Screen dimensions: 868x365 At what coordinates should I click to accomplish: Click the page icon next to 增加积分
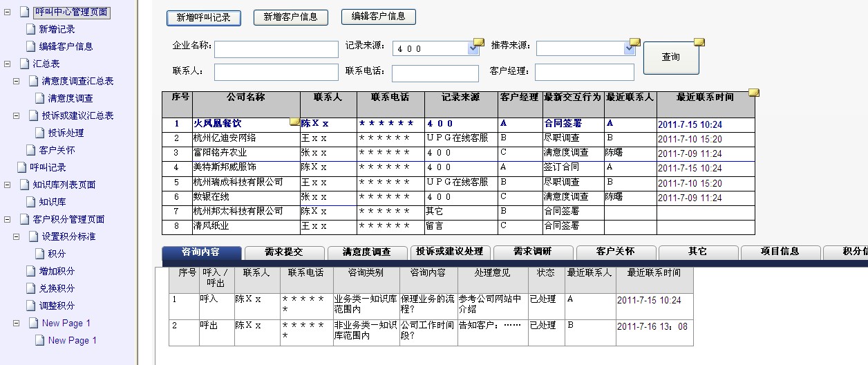pyautogui.click(x=30, y=271)
